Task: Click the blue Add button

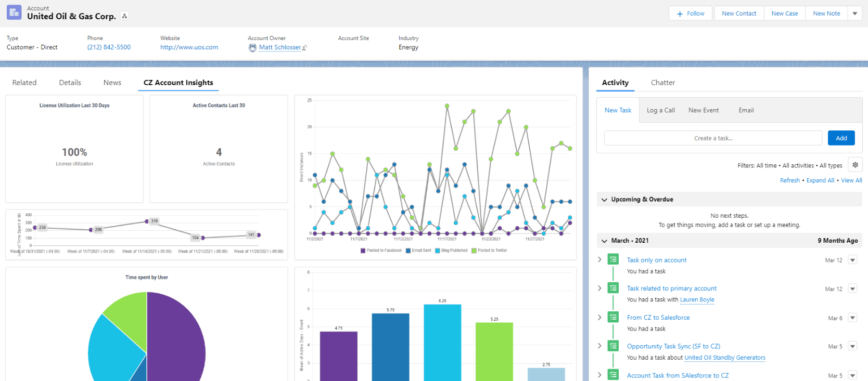Action: pos(841,138)
